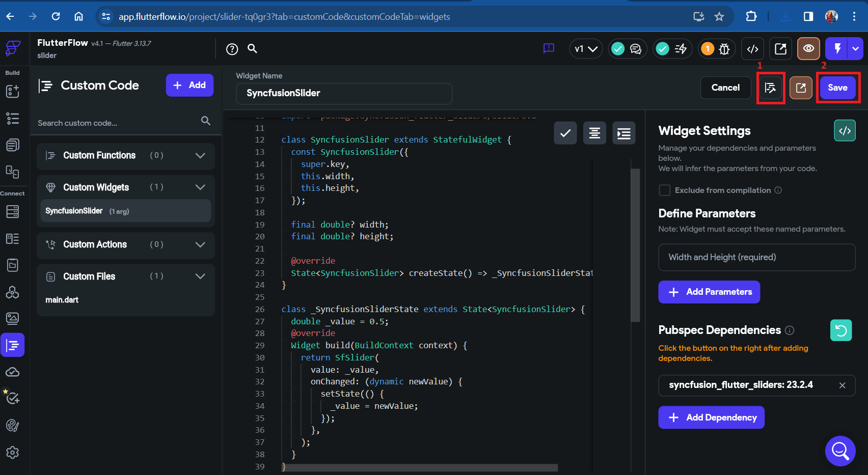Click the browser reload button
This screenshot has width=868, height=475.
(x=56, y=16)
